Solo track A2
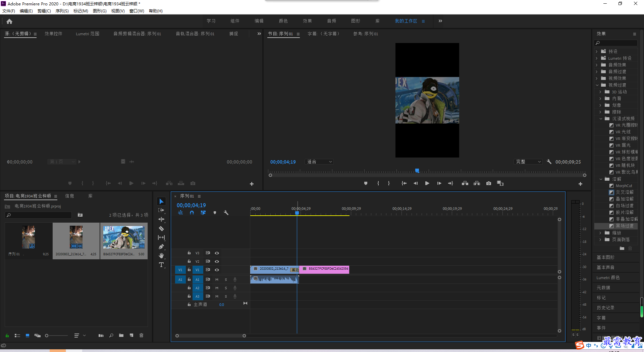 point(226,288)
